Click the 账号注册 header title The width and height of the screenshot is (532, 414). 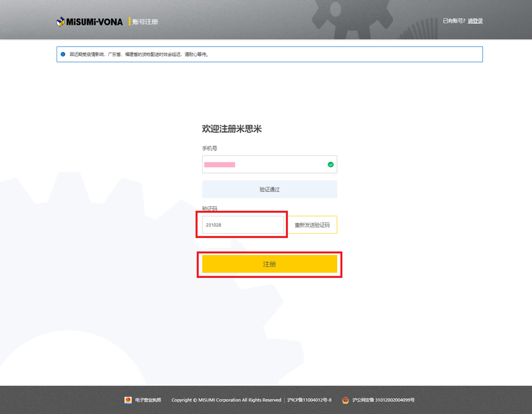coord(145,22)
